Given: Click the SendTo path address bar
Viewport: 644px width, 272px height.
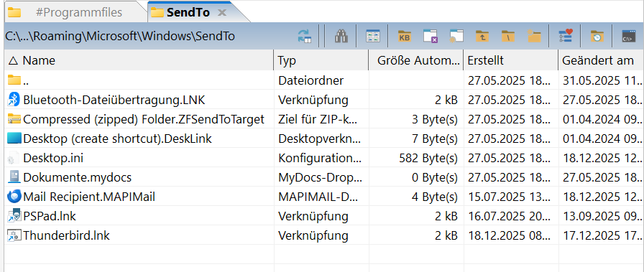Looking at the screenshot, I should click(120, 36).
